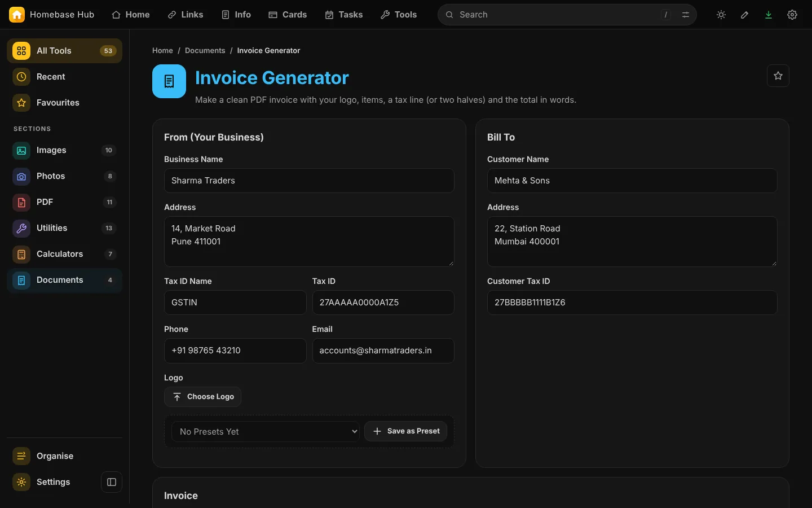The image size is (812, 508).
Task: Select All Tools in the sidebar
Action: [x=64, y=51]
